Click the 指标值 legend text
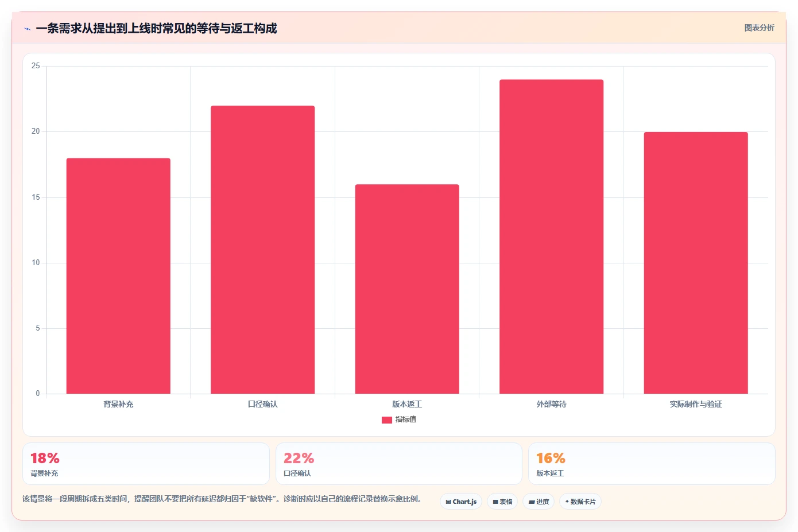The width and height of the screenshot is (798, 532). (406, 420)
